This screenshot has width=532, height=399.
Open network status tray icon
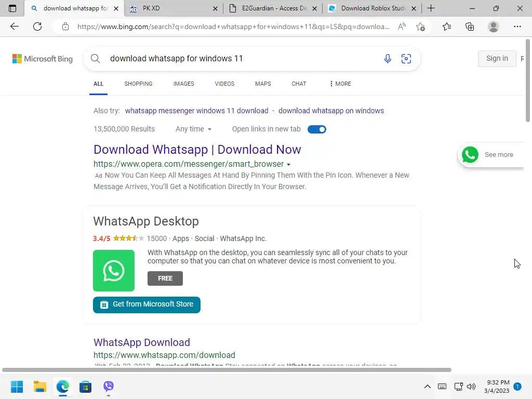tap(458, 387)
